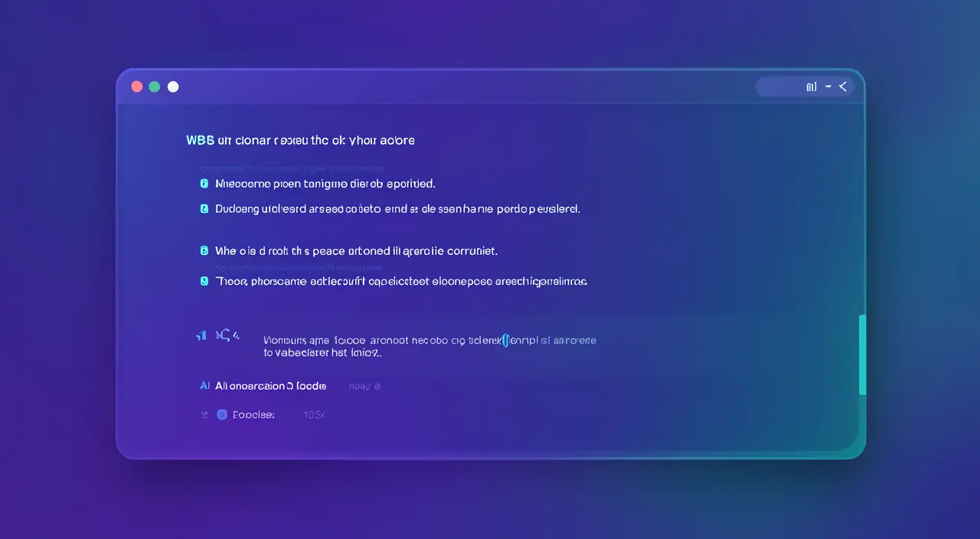Click the line 'Whe o ie d rooft th s peace'
This screenshot has height=539, width=980.
[x=357, y=250]
